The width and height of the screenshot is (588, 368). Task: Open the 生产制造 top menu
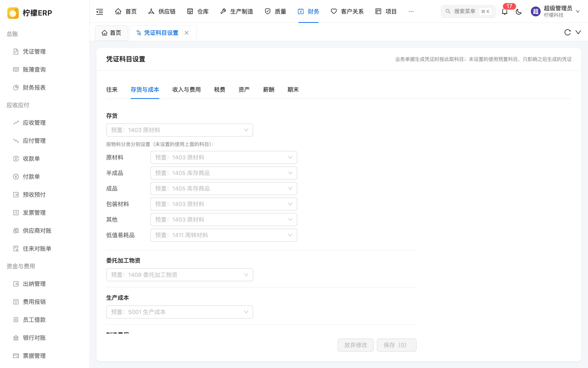(x=237, y=11)
